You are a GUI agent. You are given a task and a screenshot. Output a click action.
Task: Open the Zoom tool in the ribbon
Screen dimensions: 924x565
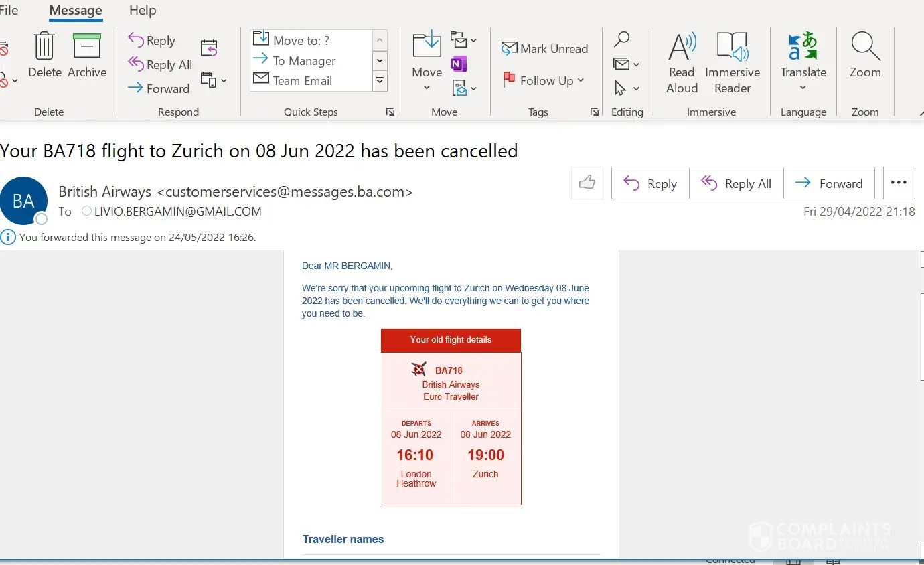point(865,55)
